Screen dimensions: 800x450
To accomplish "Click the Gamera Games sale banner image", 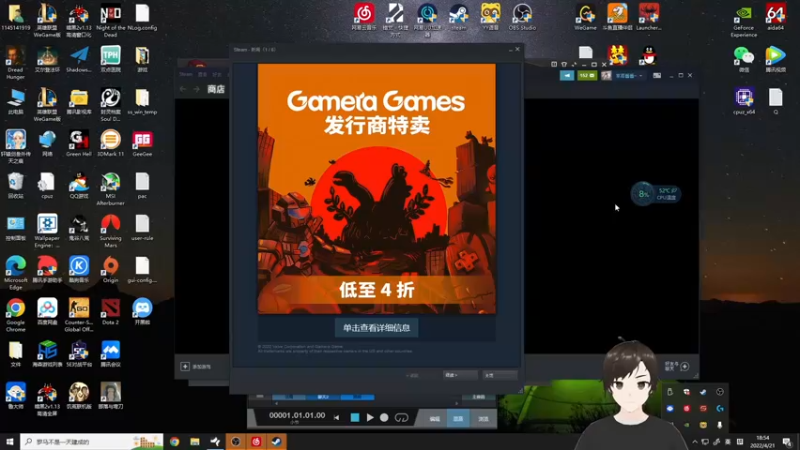I will (377, 188).
